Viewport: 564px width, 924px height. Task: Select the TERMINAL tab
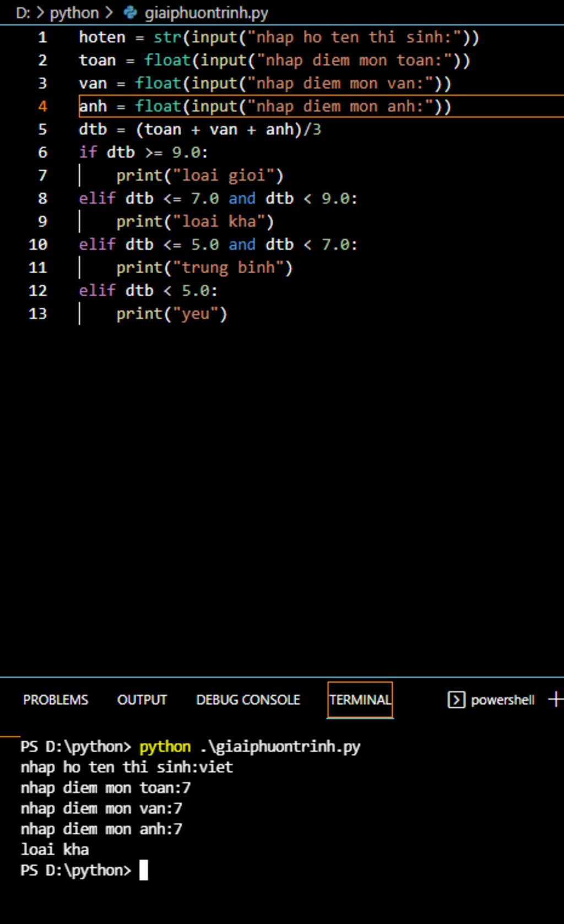360,699
